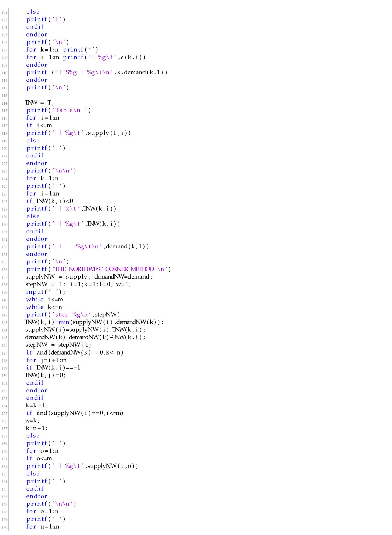Viewport: 392px width, 535px height.
Task: Click the "if i<=m" condition
Action: (x=39, y=126)
